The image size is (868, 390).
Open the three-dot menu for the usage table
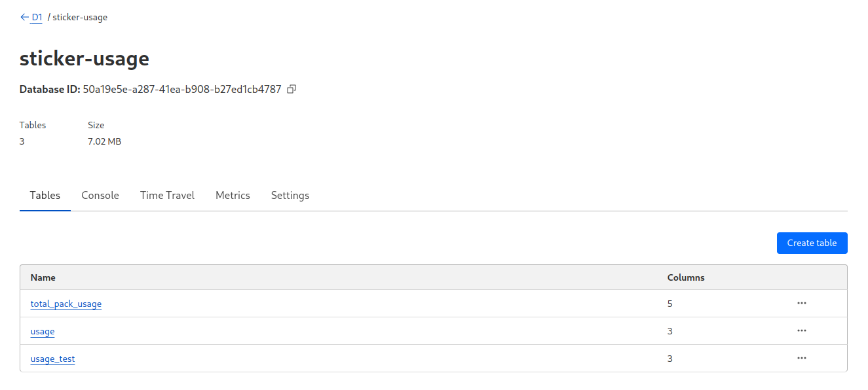tap(801, 331)
